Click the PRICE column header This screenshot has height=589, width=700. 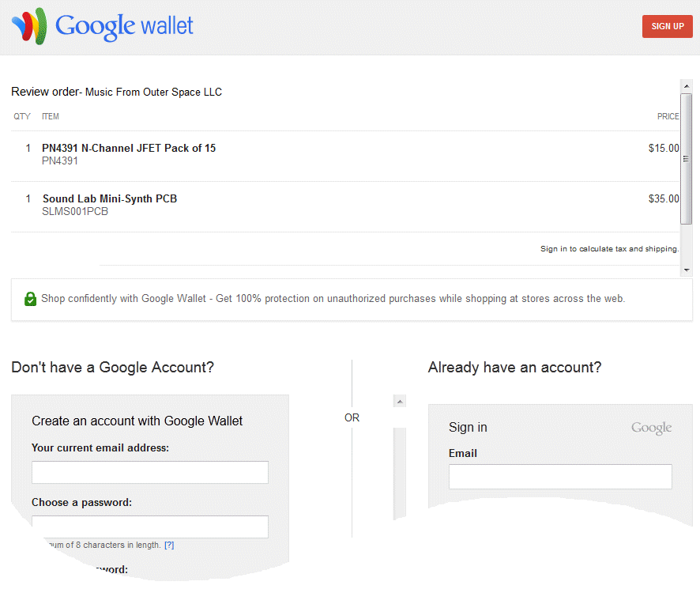[668, 116]
